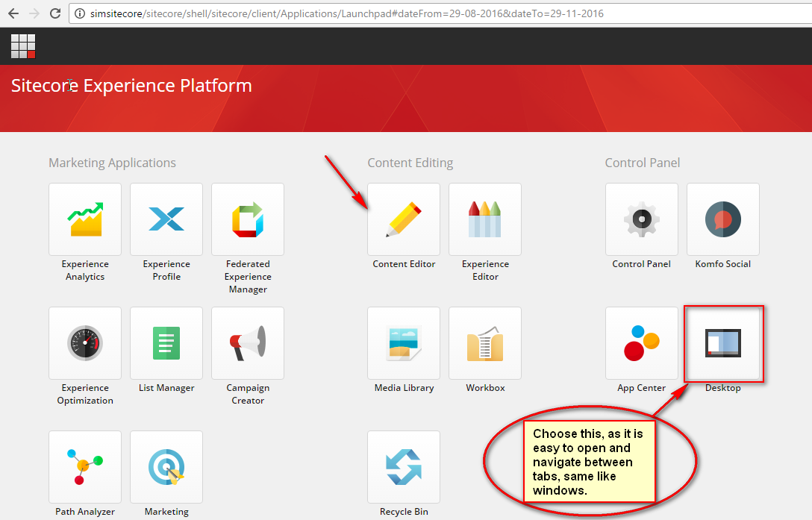Click the Campaign Creator label

pos(248,394)
